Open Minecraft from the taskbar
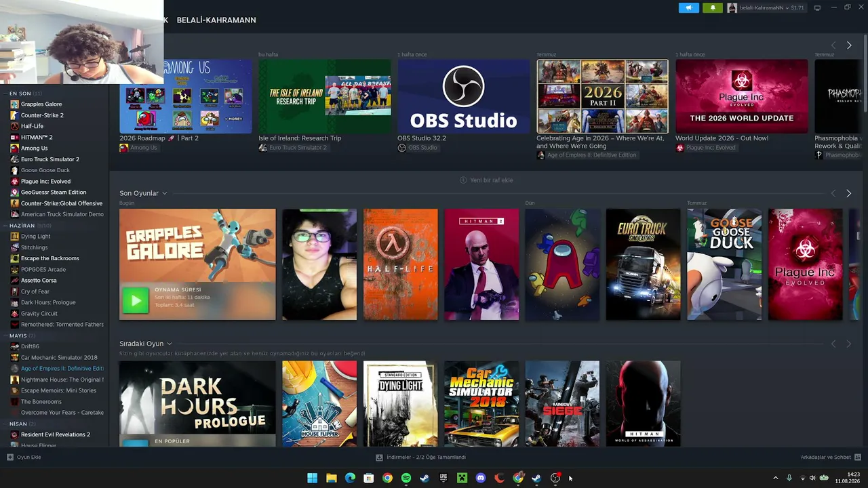 tap(462, 479)
